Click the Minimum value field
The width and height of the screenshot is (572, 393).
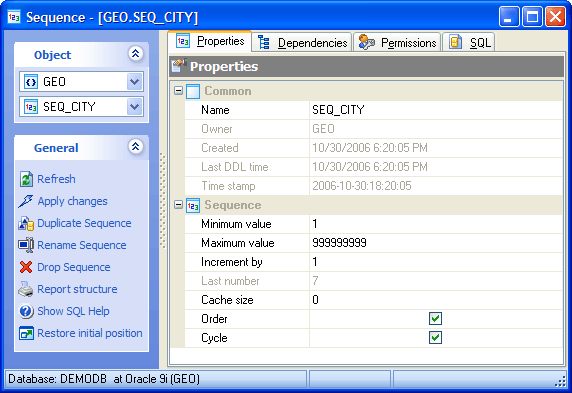pos(436,224)
